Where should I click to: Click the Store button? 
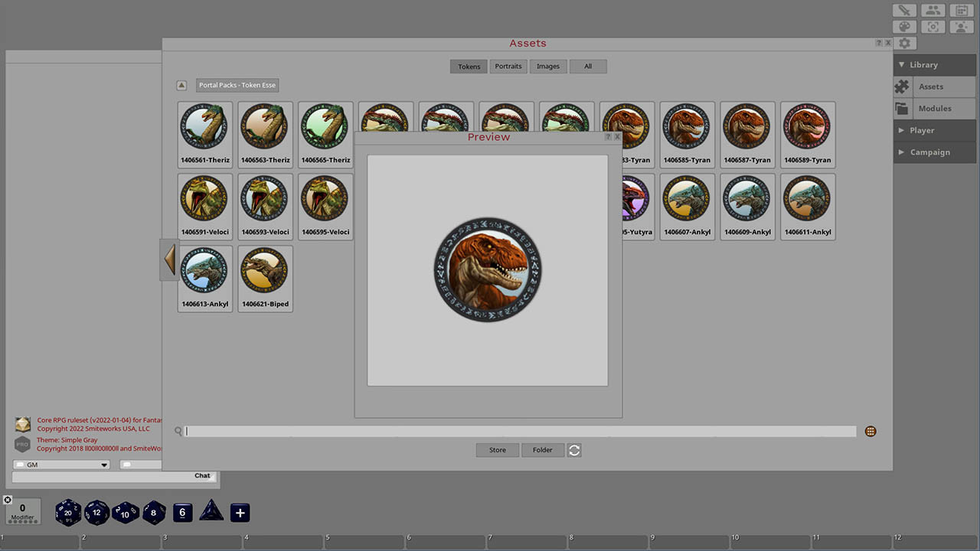497,450
